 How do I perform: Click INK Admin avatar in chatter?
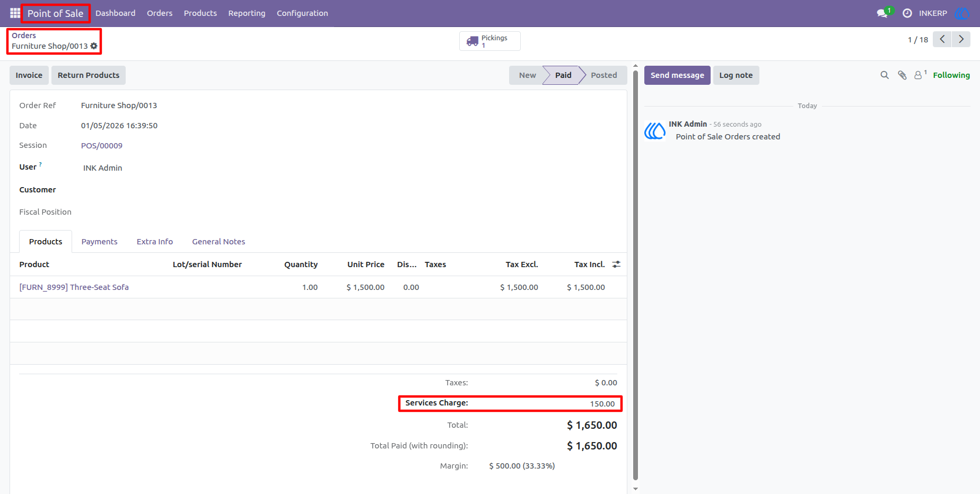(x=655, y=130)
